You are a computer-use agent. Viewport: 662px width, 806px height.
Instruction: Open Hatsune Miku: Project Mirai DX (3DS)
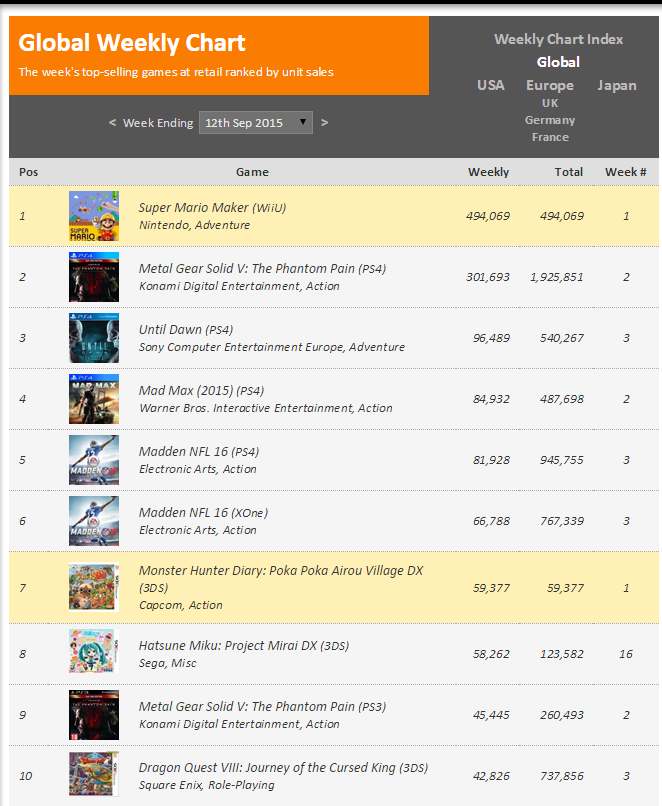pyautogui.click(x=244, y=646)
